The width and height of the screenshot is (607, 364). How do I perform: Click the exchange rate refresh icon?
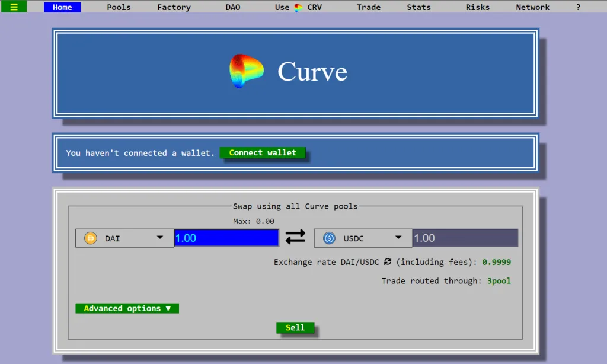[x=388, y=262]
